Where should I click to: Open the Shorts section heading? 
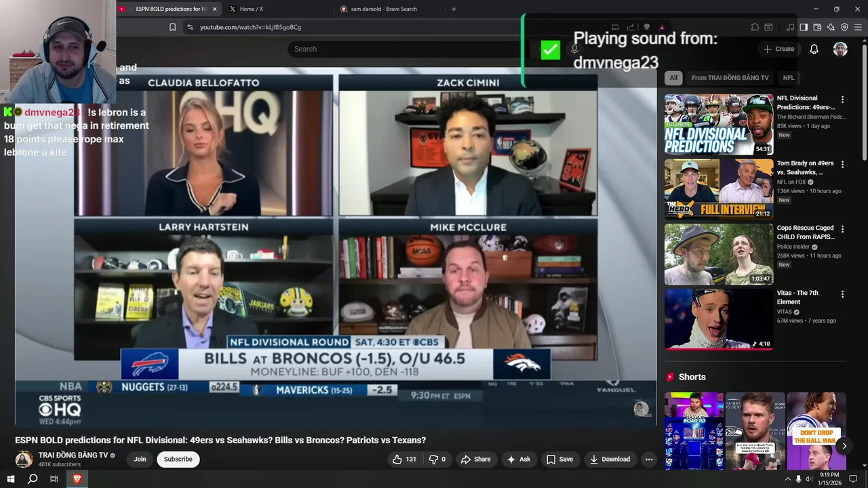point(692,377)
